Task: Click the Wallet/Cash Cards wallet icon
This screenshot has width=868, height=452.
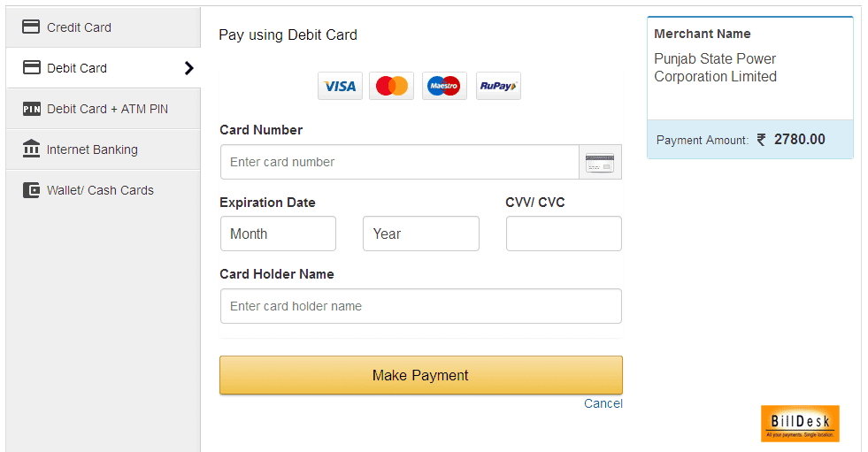Action: 31,190
